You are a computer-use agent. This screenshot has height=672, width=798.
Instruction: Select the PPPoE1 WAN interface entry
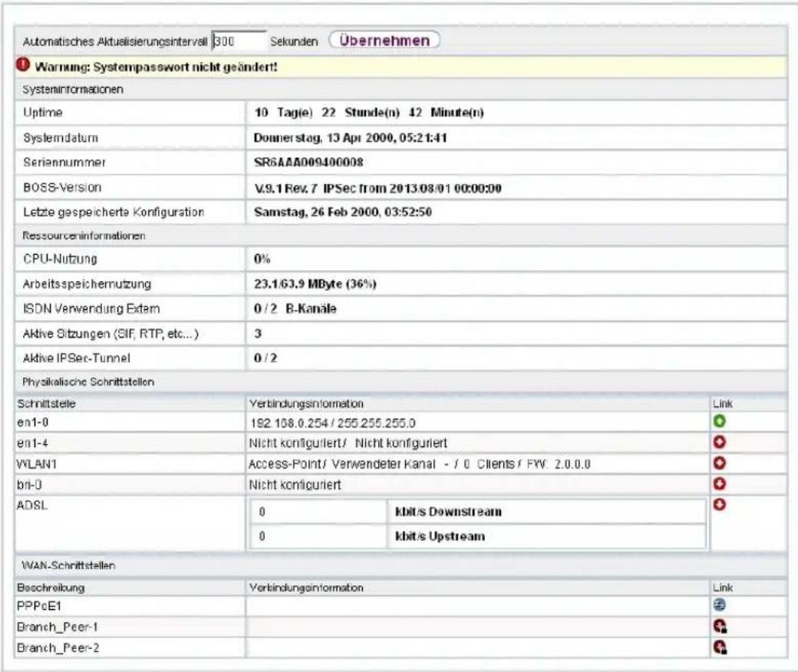point(39,606)
